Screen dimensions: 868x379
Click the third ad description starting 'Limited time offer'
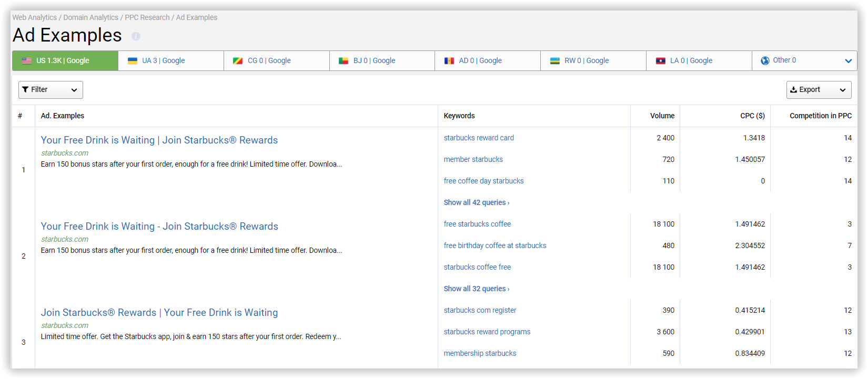(191, 336)
